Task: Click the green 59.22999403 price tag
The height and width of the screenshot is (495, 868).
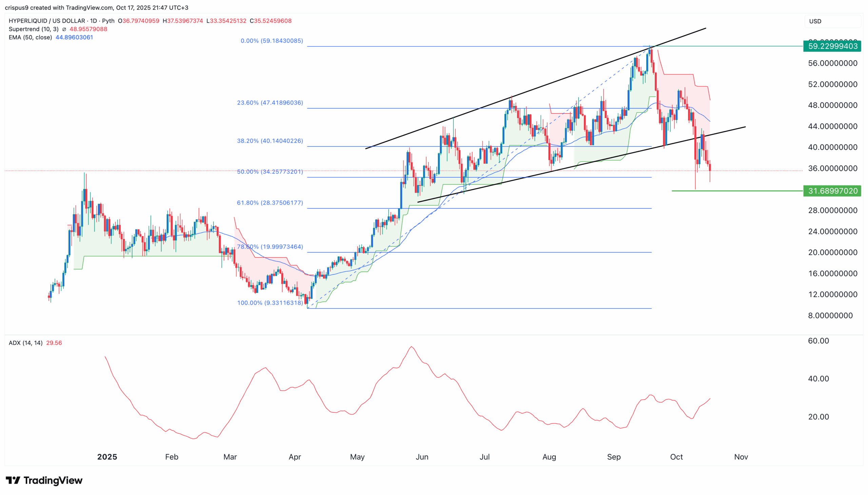Action: pos(832,46)
